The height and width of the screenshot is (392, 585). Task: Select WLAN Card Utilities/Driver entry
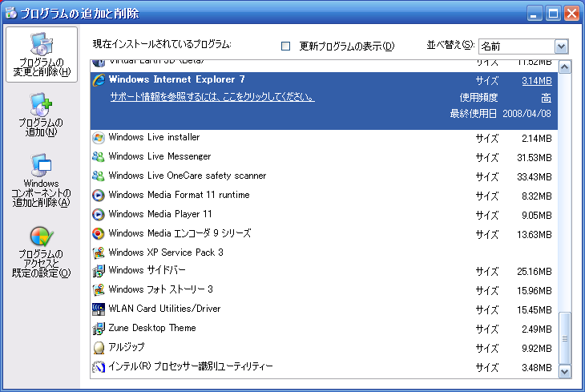point(324,309)
